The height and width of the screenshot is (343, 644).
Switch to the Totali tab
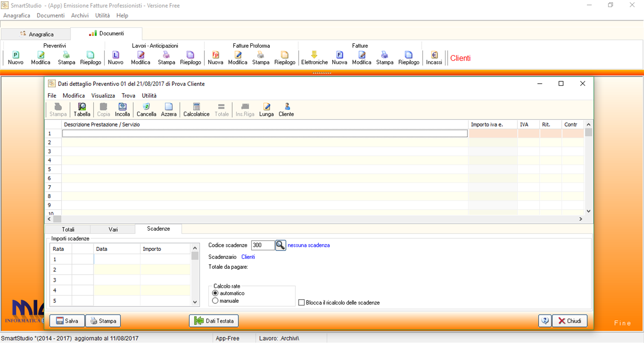pyautogui.click(x=68, y=229)
